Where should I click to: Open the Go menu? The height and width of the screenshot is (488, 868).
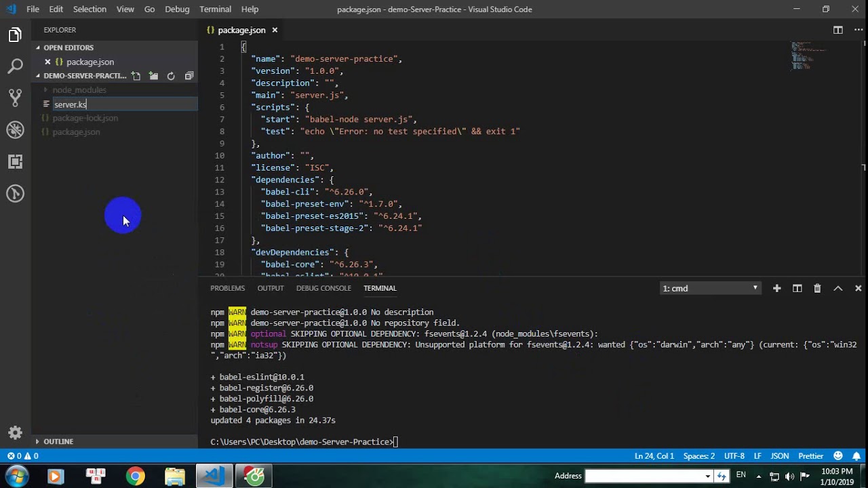(150, 9)
